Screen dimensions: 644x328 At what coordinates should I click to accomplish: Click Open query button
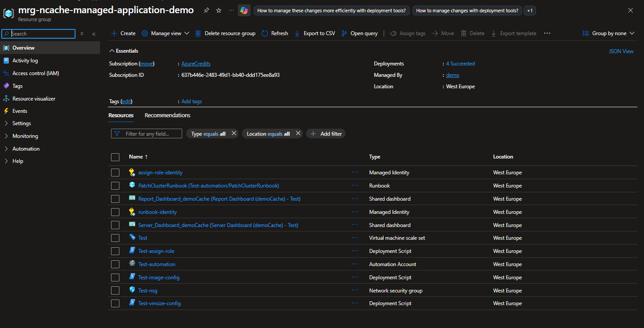(x=360, y=33)
